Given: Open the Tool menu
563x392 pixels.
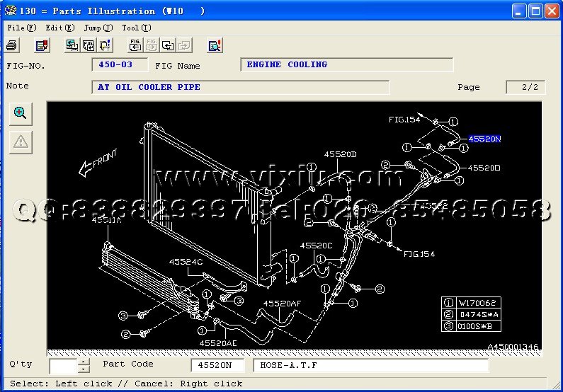Looking at the screenshot, I should 136,28.
